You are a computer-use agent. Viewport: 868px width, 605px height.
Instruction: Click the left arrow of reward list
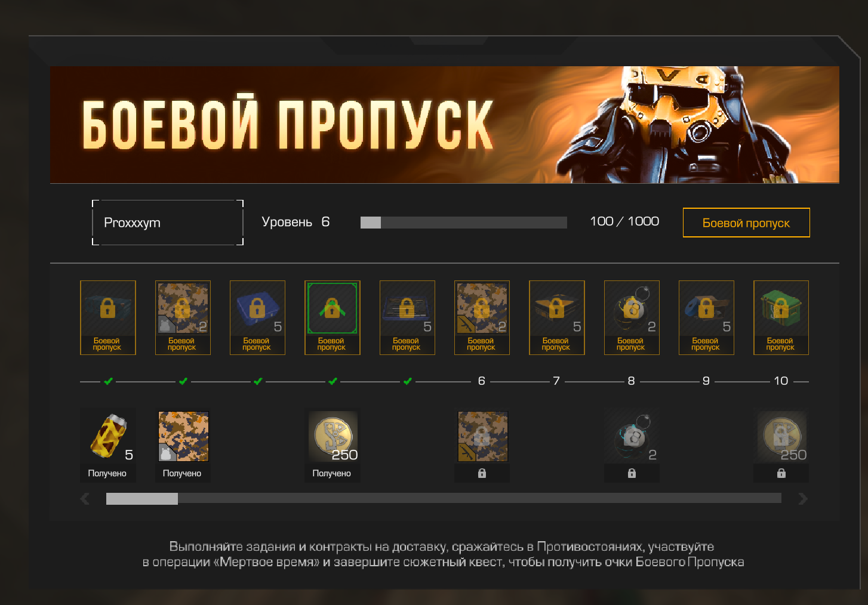(85, 498)
